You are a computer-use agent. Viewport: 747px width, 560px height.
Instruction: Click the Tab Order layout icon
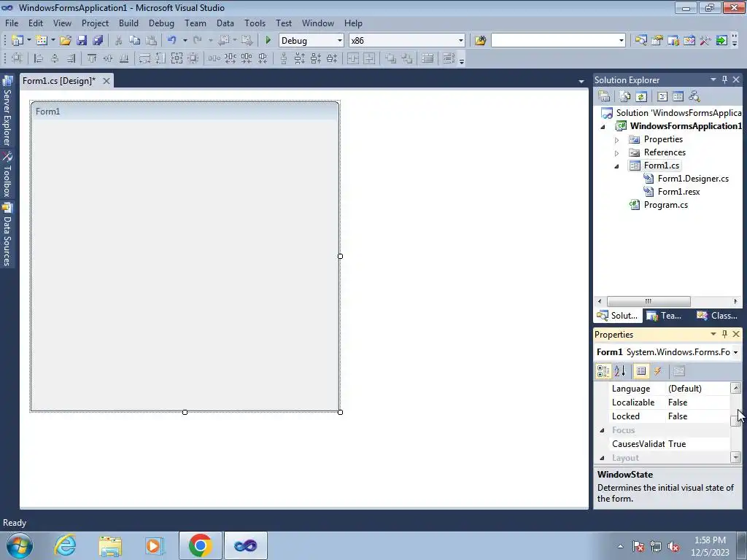coord(449,58)
